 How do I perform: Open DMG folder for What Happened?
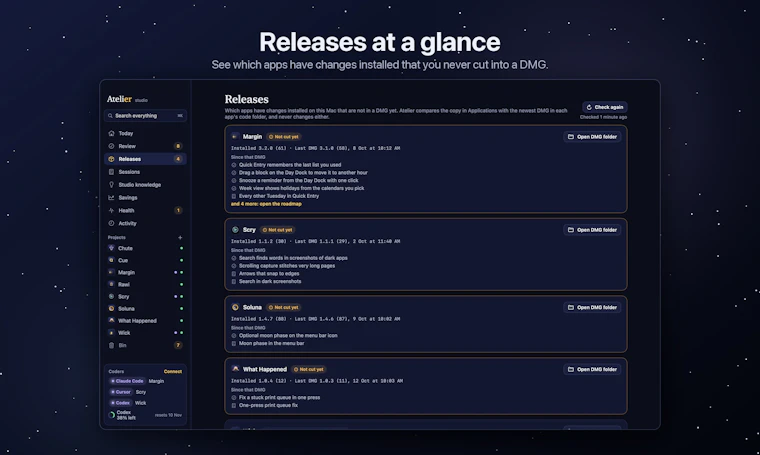[x=592, y=369]
